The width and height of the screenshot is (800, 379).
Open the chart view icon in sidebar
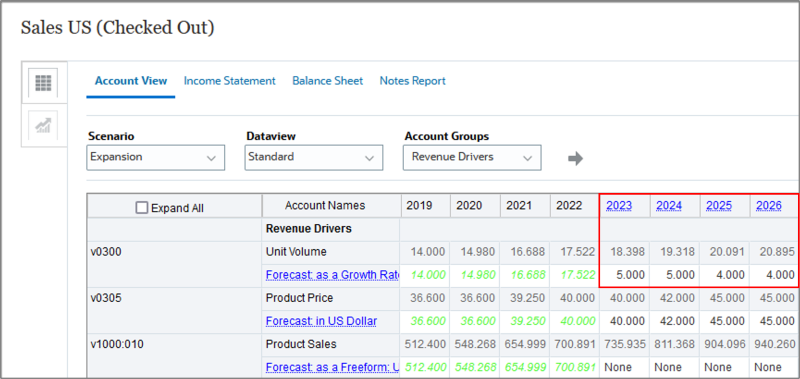43,125
